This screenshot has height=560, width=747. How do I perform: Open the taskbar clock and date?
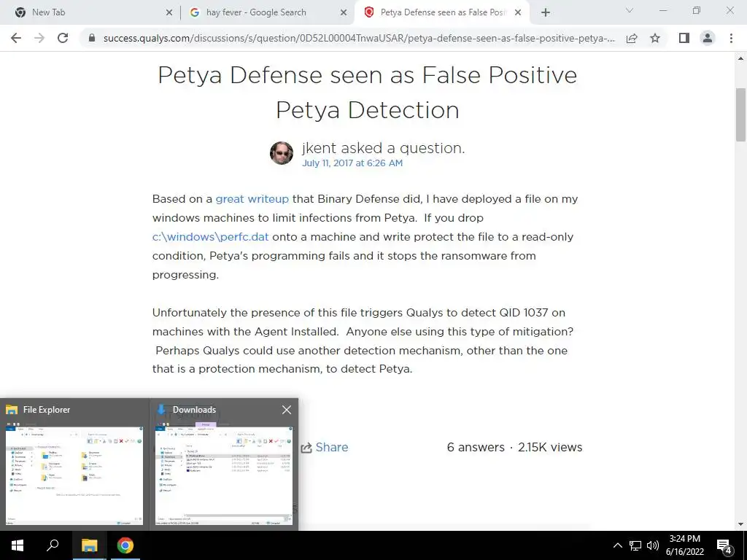[x=684, y=545]
